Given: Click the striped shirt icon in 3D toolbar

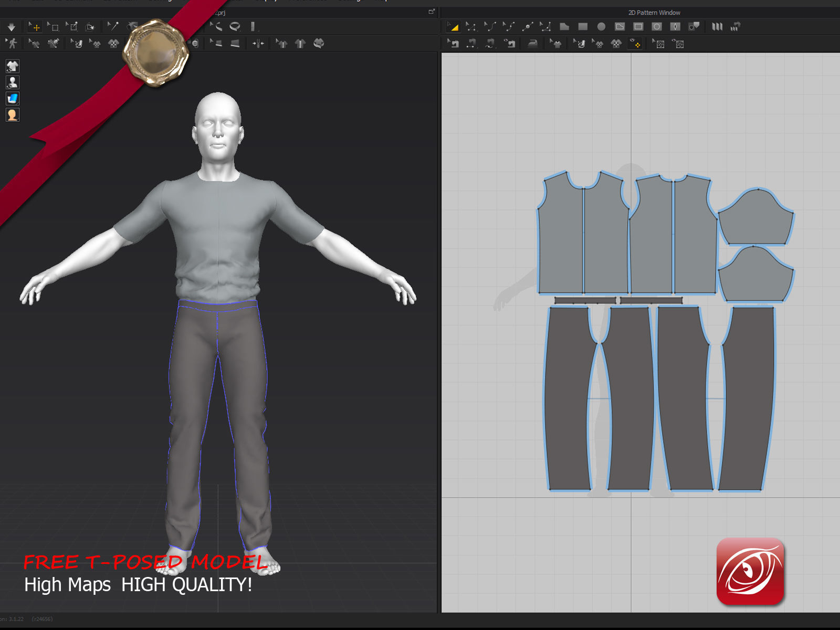Looking at the screenshot, I should [300, 43].
